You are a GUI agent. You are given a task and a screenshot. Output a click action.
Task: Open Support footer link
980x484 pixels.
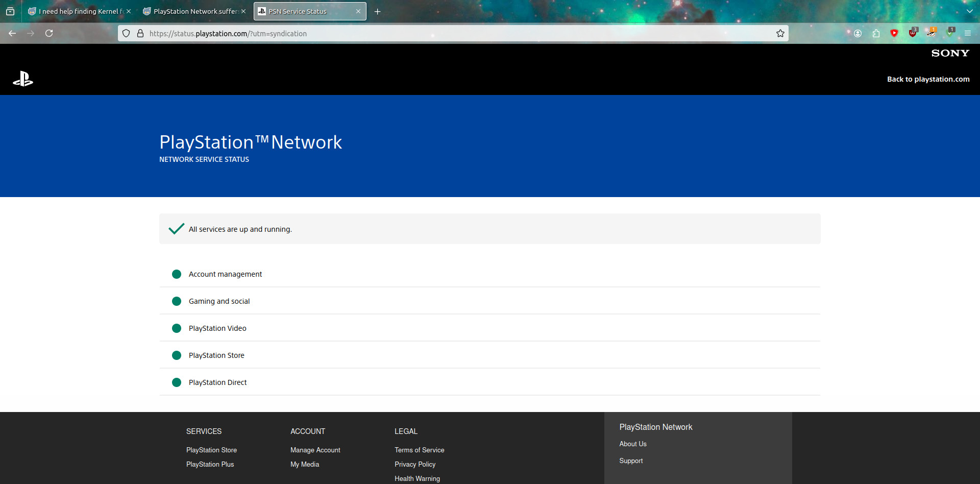631,461
